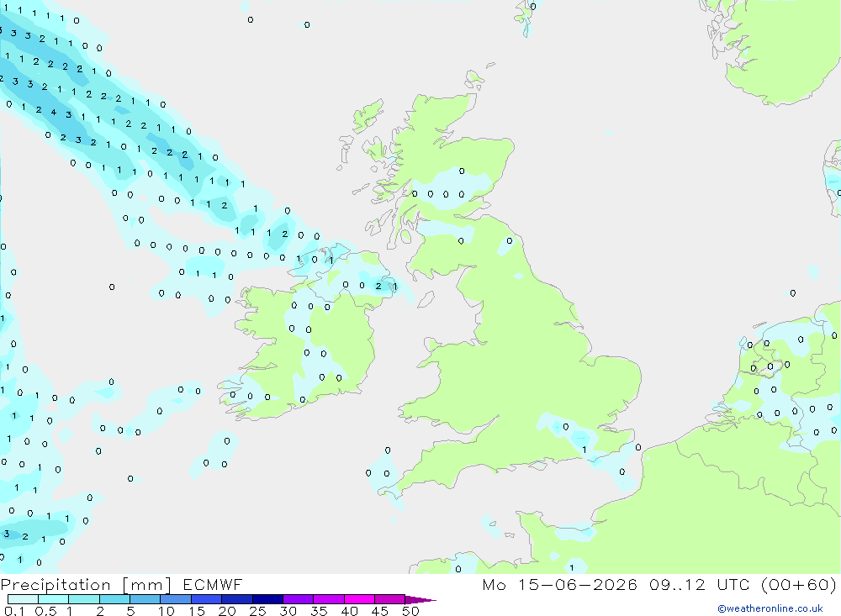Click the '0.5' legend scale label
The height and width of the screenshot is (616, 841).
click(45, 611)
